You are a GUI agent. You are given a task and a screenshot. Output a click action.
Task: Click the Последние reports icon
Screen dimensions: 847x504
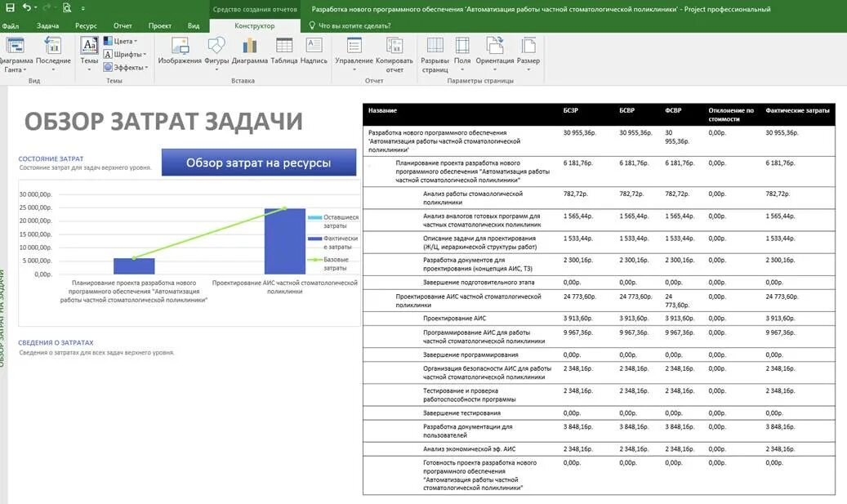pyautogui.click(x=53, y=46)
